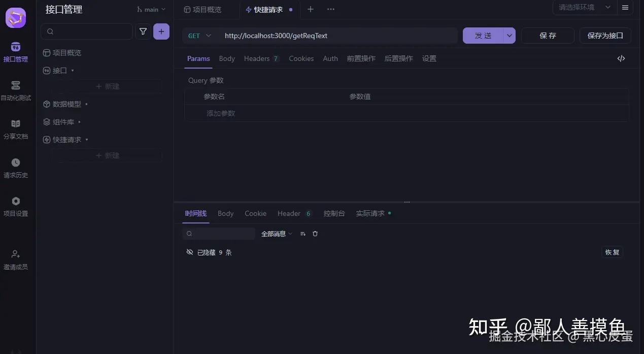644x354 pixels.
Task: Open the GET method dropdown
Action: (x=199, y=36)
